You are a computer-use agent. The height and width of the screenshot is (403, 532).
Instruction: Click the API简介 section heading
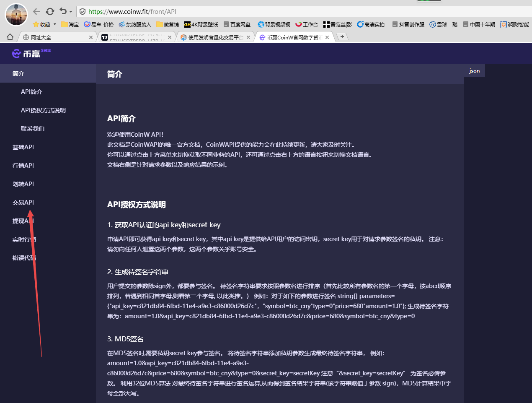[121, 119]
